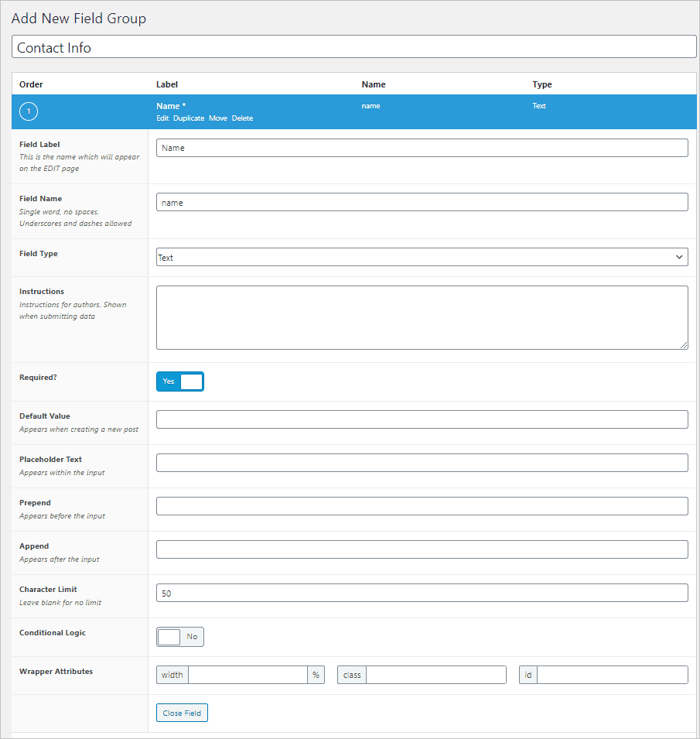Click the wrapper width input
The width and height of the screenshot is (700, 739).
pos(248,675)
